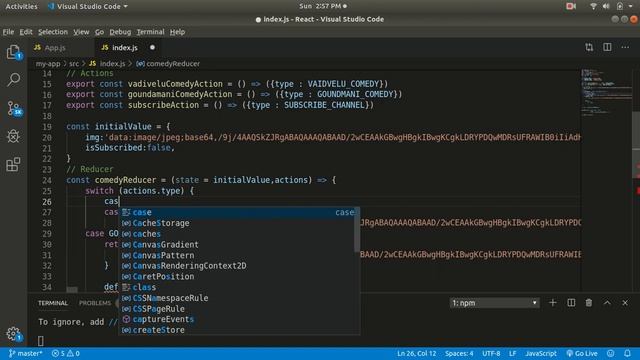Open the Activities overview
The image size is (640, 360).
pyautogui.click(x=21, y=6)
